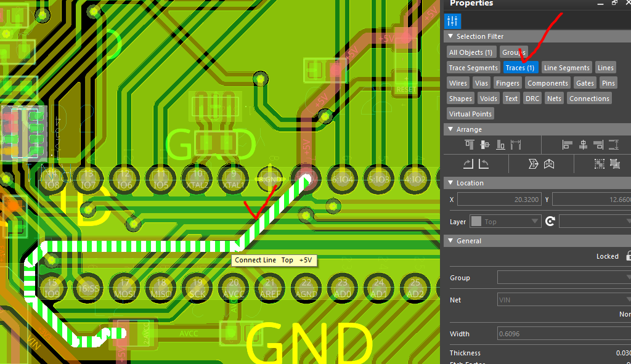This screenshot has width=631, height=364.
Task: Toggle the Virtual Points filter
Action: point(470,114)
